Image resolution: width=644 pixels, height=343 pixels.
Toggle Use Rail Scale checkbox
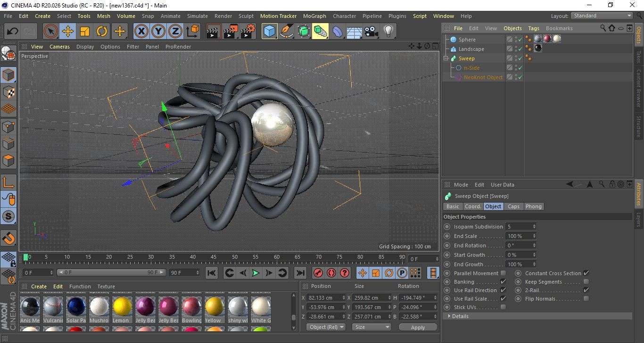(503, 299)
